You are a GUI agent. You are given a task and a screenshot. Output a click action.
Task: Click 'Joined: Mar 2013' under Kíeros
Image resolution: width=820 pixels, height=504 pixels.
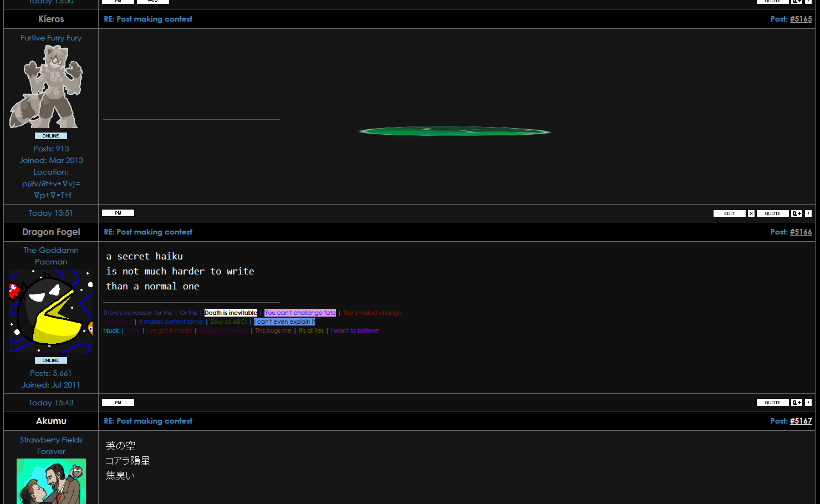coord(51,160)
